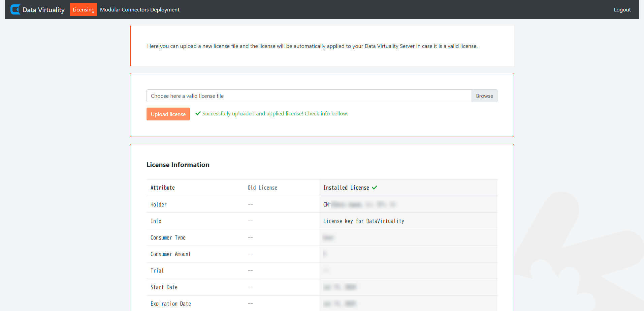Click the Data Virtuality brand name
The height and width of the screenshot is (311, 644).
coord(43,10)
